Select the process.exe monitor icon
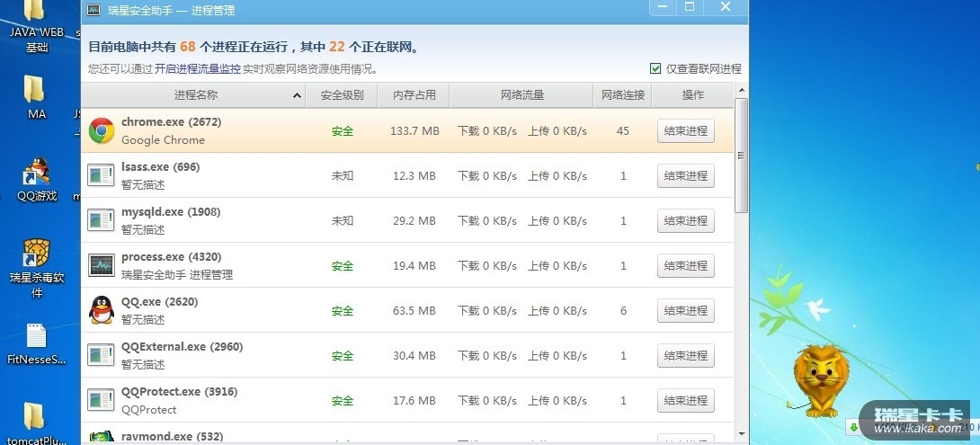The width and height of the screenshot is (980, 445). (101, 266)
